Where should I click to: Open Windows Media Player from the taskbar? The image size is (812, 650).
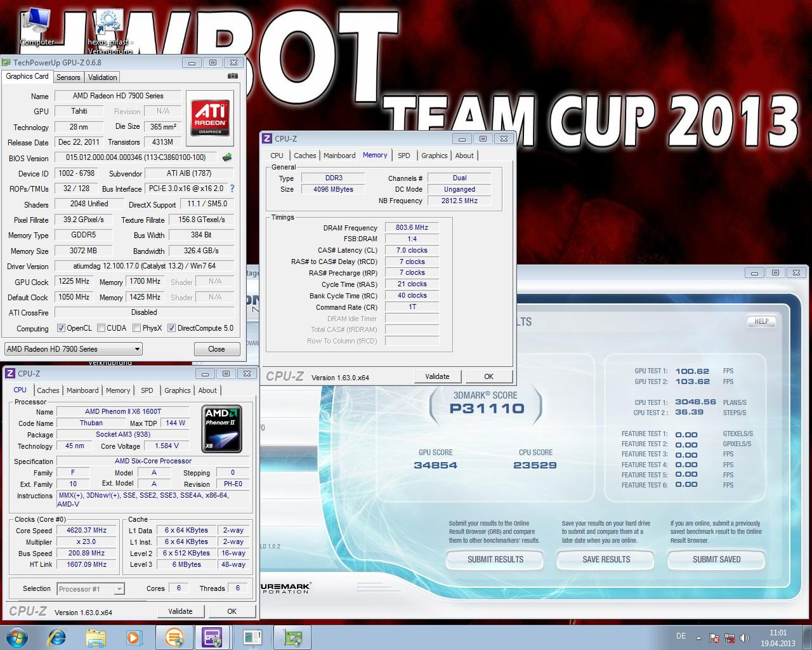coord(133,637)
